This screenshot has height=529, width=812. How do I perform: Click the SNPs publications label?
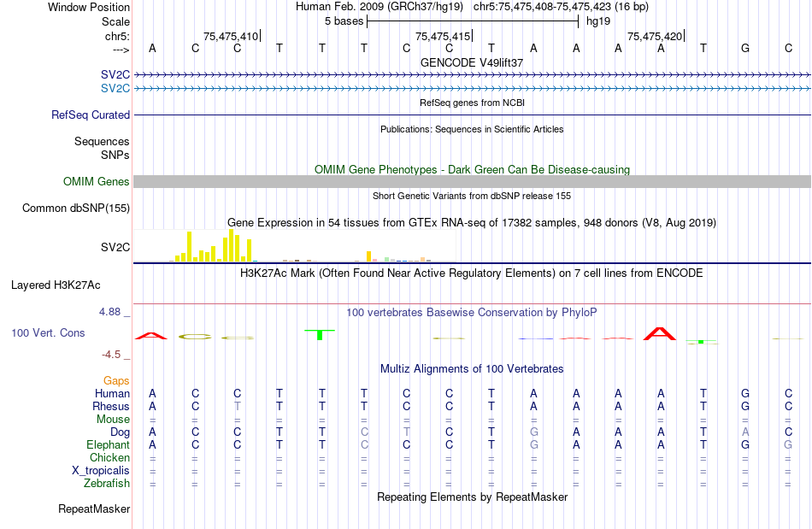[115, 155]
